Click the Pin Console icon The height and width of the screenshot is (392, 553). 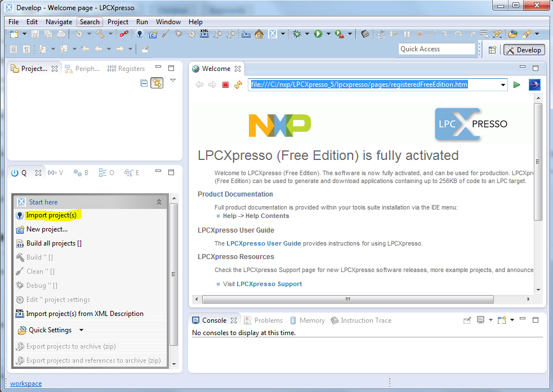[467, 320]
